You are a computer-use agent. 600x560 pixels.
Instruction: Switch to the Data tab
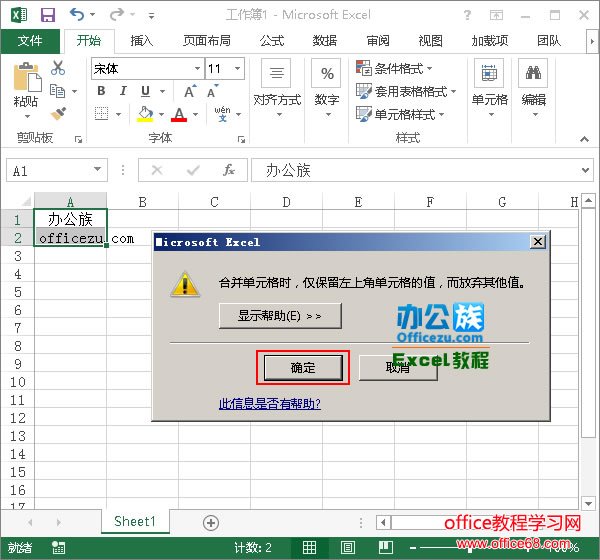pos(325,41)
